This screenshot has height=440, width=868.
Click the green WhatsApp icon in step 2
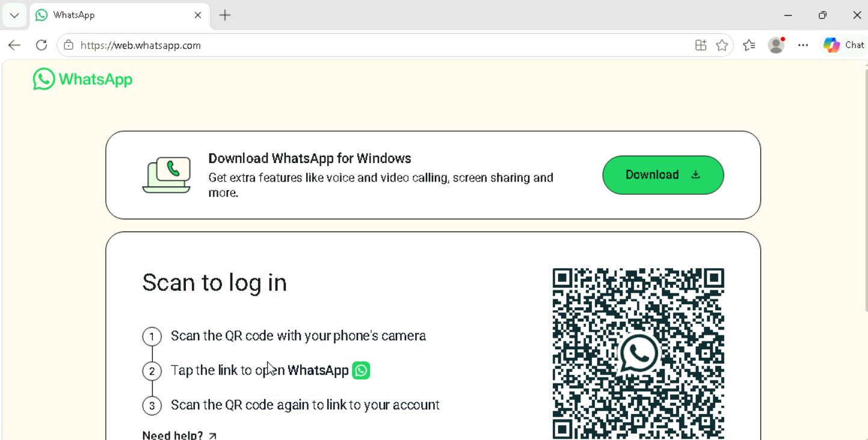[x=361, y=370]
